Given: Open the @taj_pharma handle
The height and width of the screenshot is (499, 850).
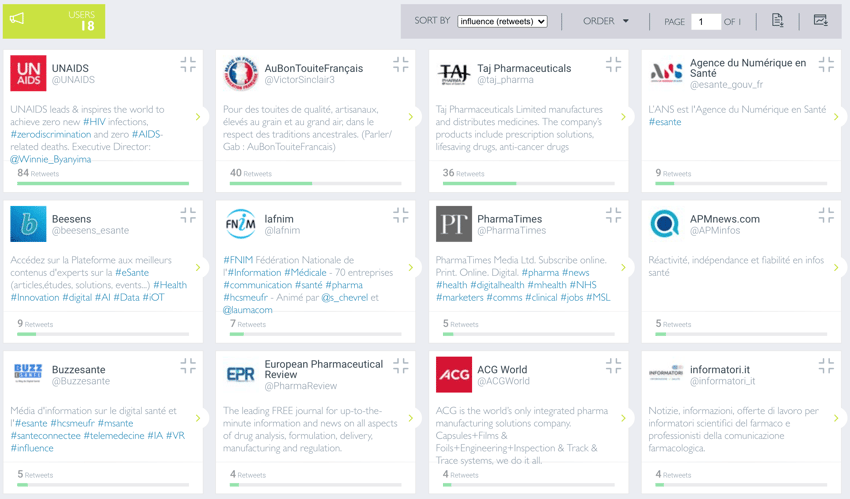Looking at the screenshot, I should [505, 80].
